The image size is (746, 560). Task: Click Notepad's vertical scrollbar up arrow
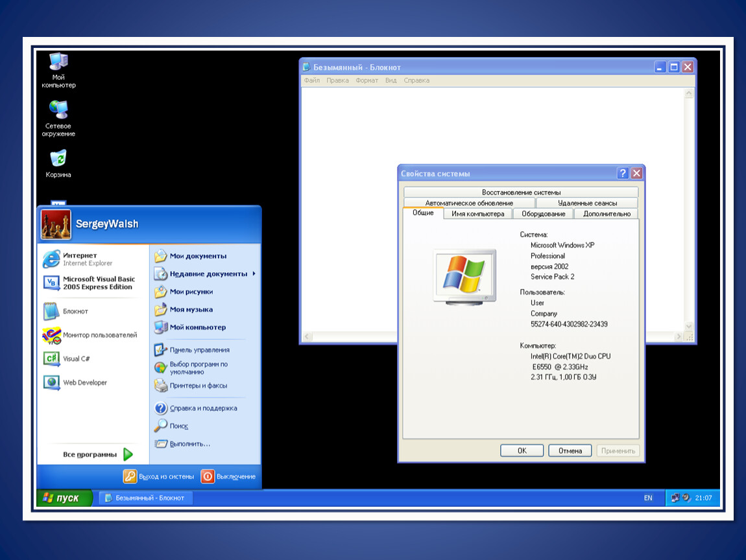688,93
